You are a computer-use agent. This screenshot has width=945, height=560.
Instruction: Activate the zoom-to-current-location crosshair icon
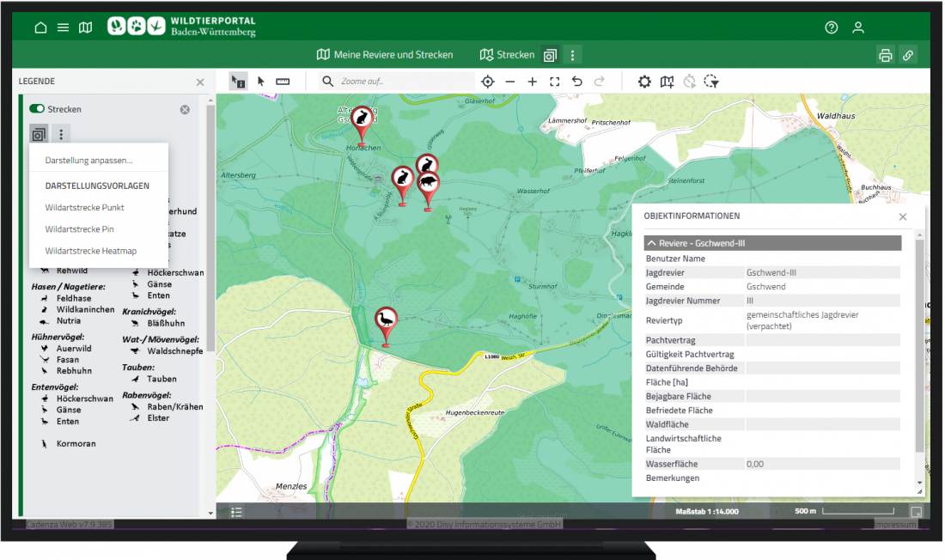coord(488,81)
